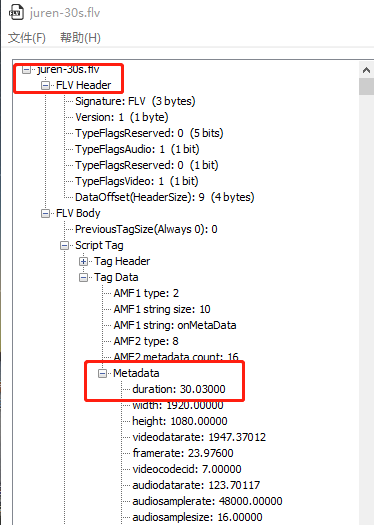
Task: Open the 文件(F) menu
Action: tap(27, 38)
